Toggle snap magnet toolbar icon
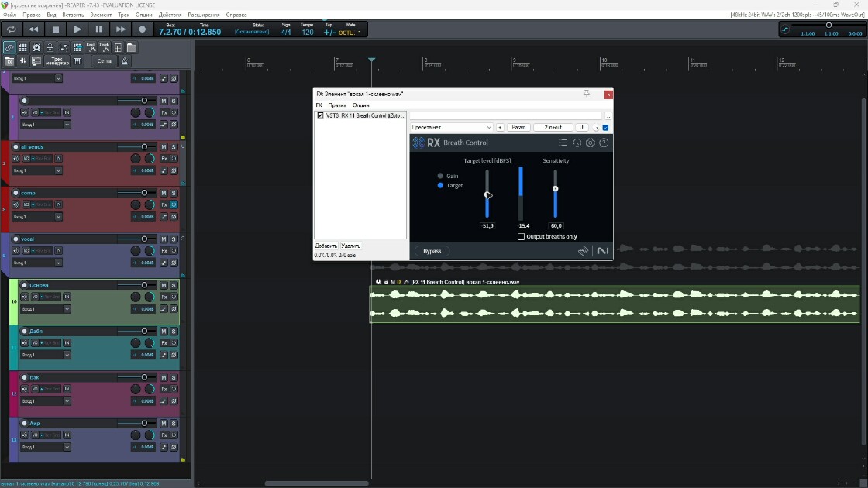The height and width of the screenshot is (488, 868). coord(36,47)
